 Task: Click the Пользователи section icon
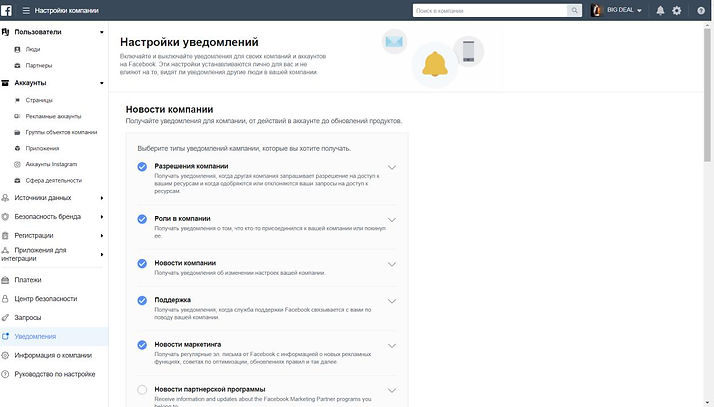pyautogui.click(x=5, y=32)
